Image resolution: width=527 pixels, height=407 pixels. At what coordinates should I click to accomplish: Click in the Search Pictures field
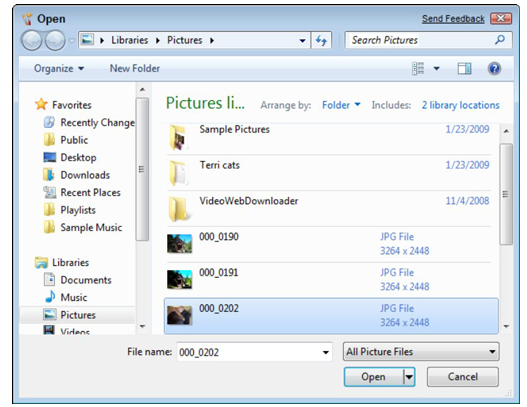click(x=428, y=40)
